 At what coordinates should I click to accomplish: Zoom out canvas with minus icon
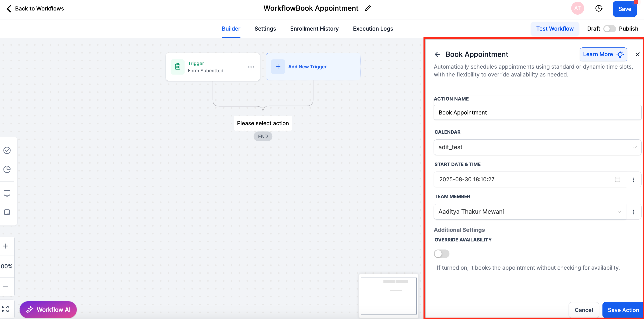click(x=5, y=287)
